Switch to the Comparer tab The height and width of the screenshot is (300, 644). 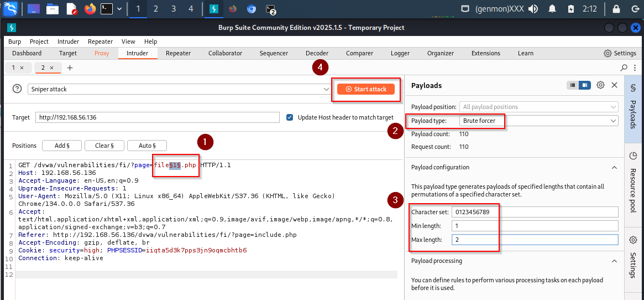pyautogui.click(x=359, y=53)
